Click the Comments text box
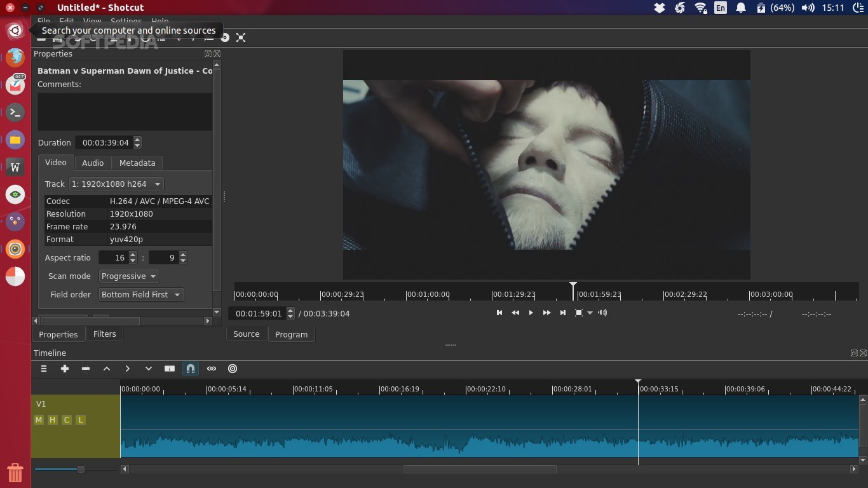Image resolution: width=868 pixels, height=488 pixels. click(125, 112)
